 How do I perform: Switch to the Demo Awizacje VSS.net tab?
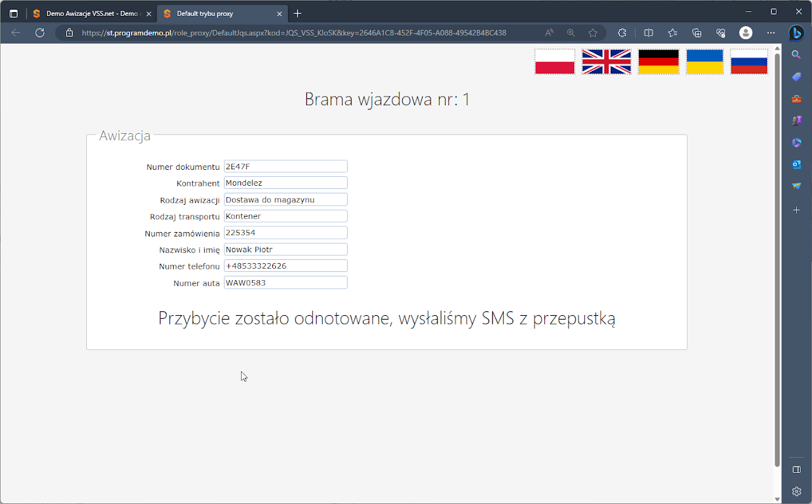89,12
